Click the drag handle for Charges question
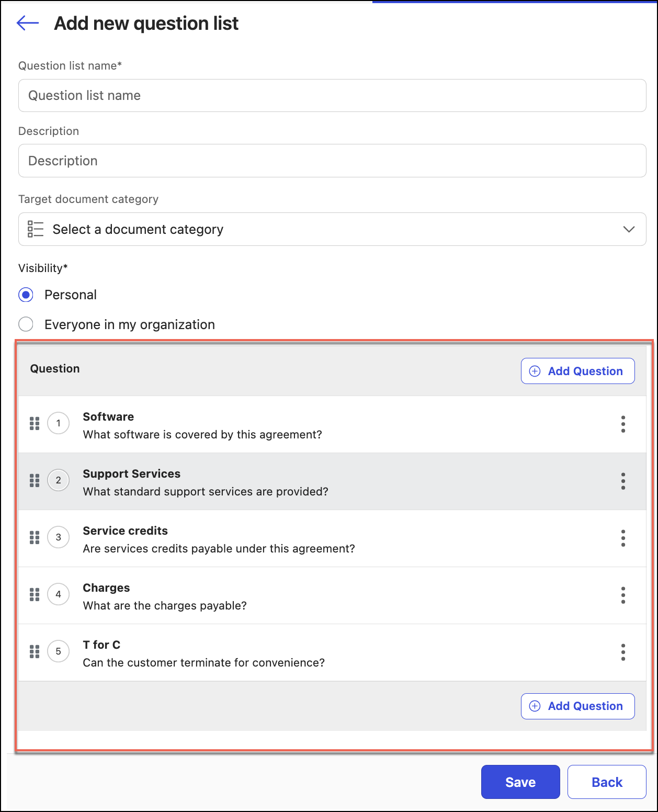 click(35, 594)
